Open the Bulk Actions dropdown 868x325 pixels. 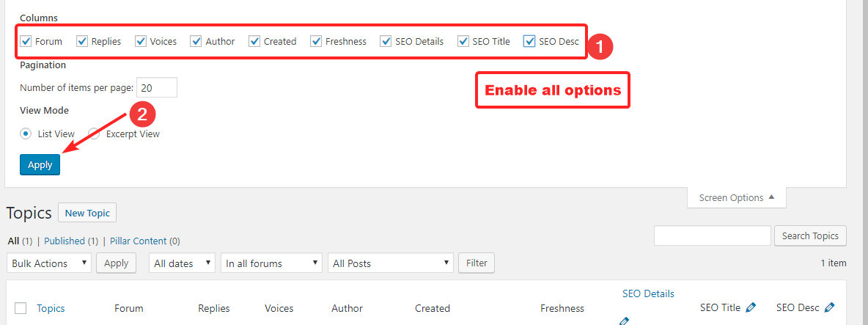[x=49, y=263]
